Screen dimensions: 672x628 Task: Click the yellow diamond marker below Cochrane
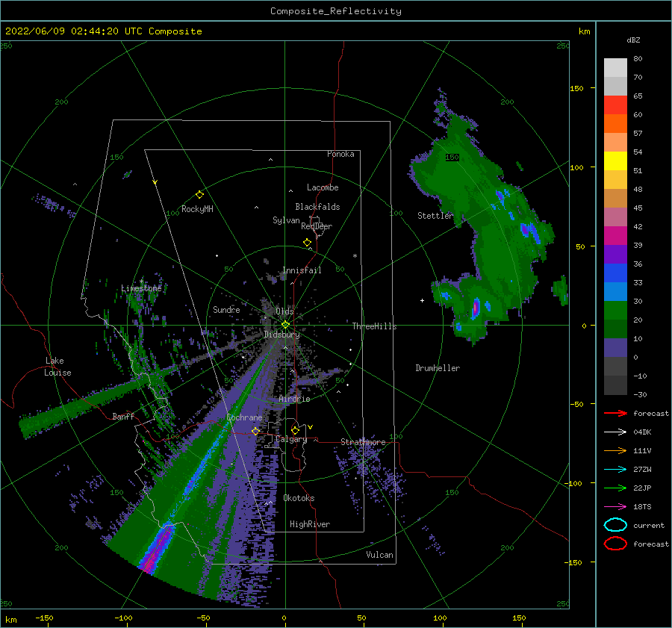coord(255,431)
